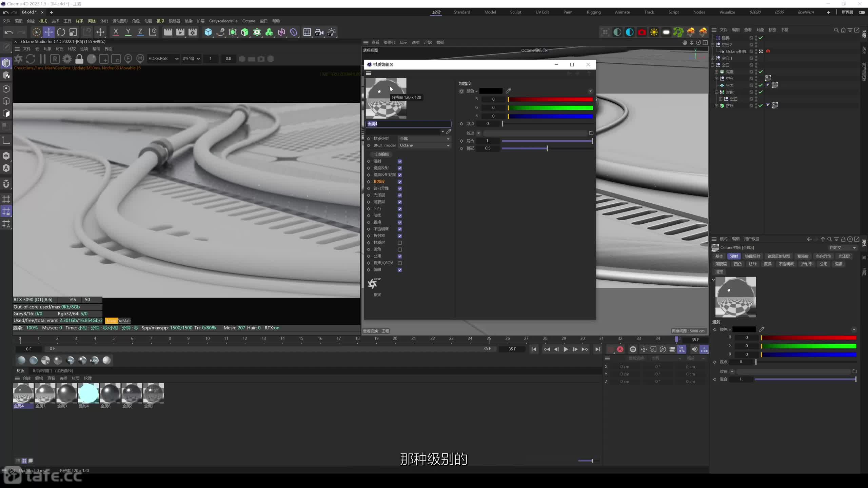This screenshot has height=488, width=868.
Task: Collapse the 对称 object in tree
Action: [x=716, y=92]
